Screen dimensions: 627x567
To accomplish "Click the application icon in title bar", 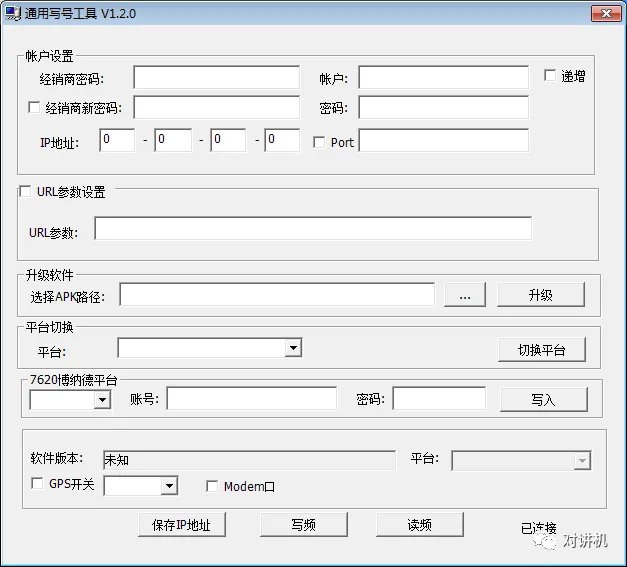I will tap(12, 13).
